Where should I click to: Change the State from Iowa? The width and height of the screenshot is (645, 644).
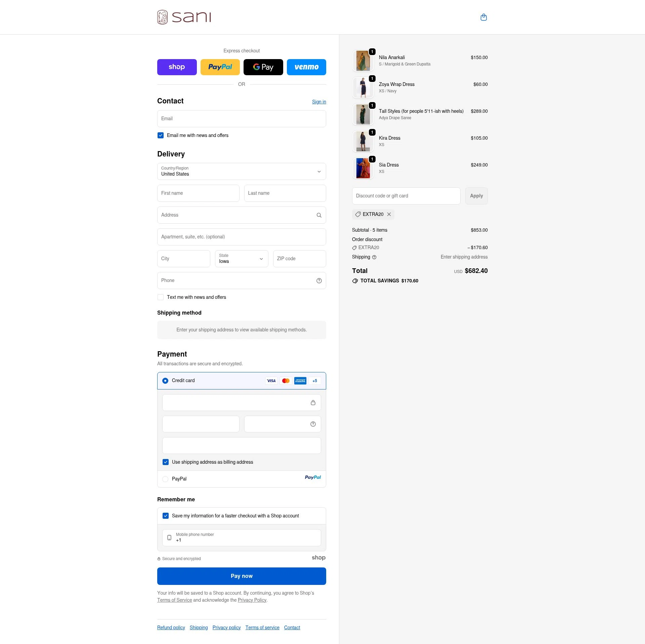click(x=241, y=259)
